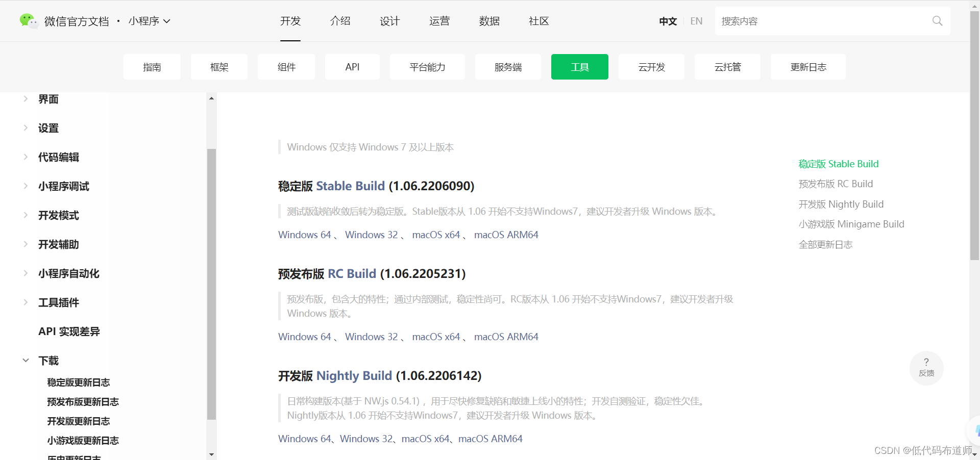Image resolution: width=980 pixels, height=460 pixels.
Task: Open the 小程序 product dropdown
Action: [149, 21]
